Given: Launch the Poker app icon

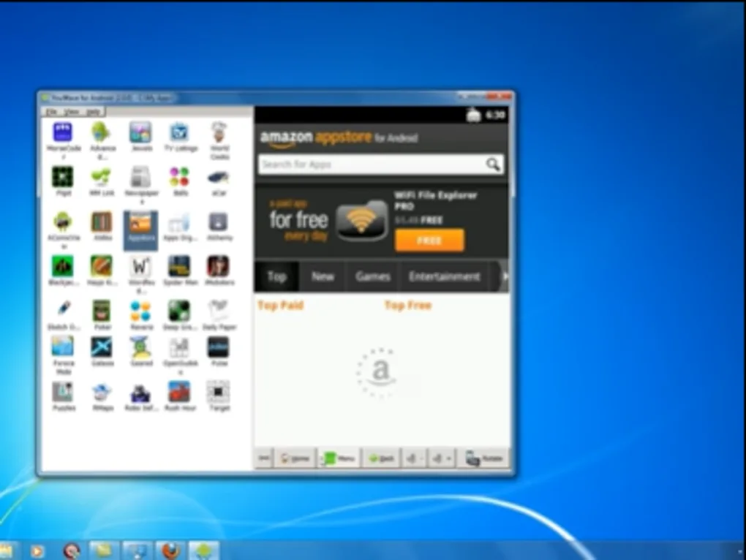Looking at the screenshot, I should pos(102,311).
